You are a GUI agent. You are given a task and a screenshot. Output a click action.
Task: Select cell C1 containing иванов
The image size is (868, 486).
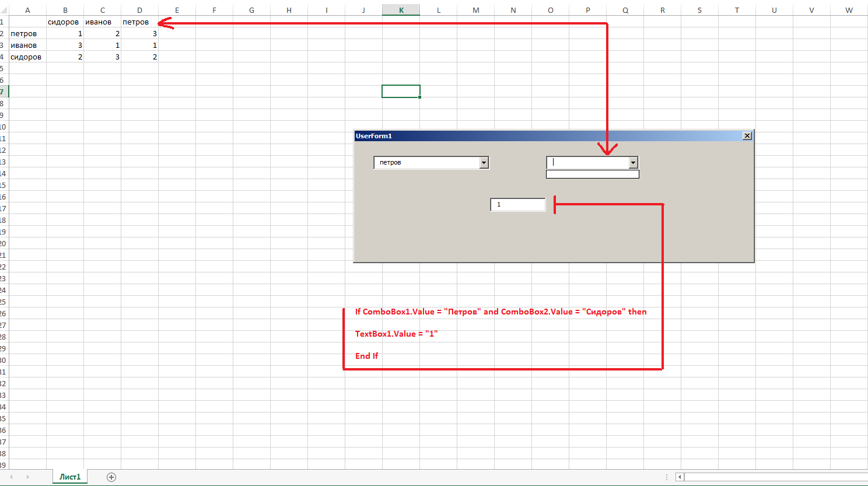tap(102, 22)
